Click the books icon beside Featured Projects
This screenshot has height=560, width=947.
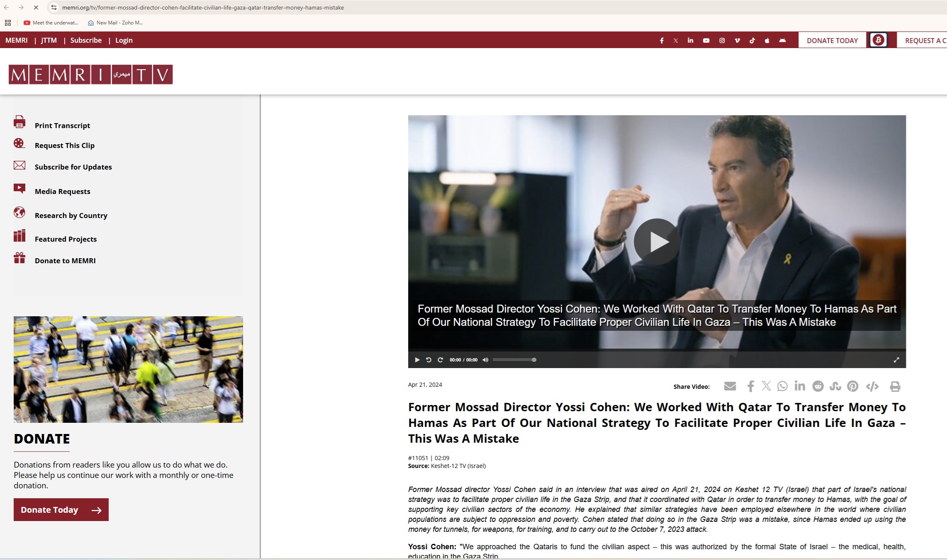point(19,235)
